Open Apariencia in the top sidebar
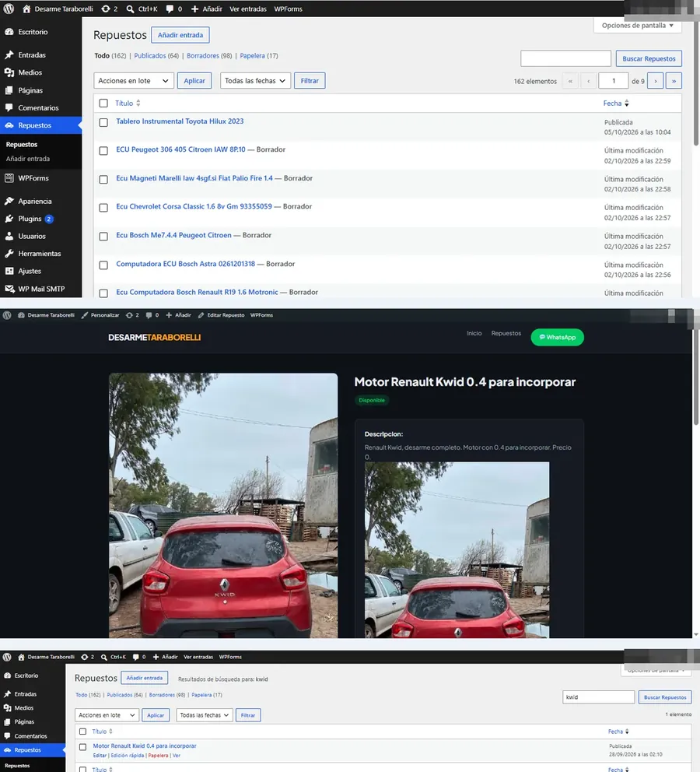 click(35, 201)
